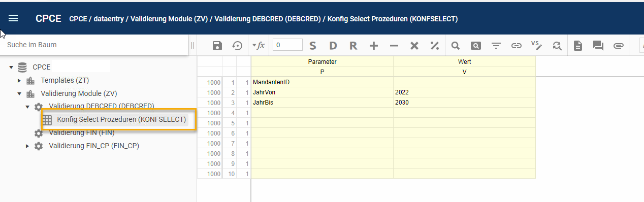Click the S toolbar button
Image resolution: width=644 pixels, height=202 pixels.
click(x=313, y=46)
